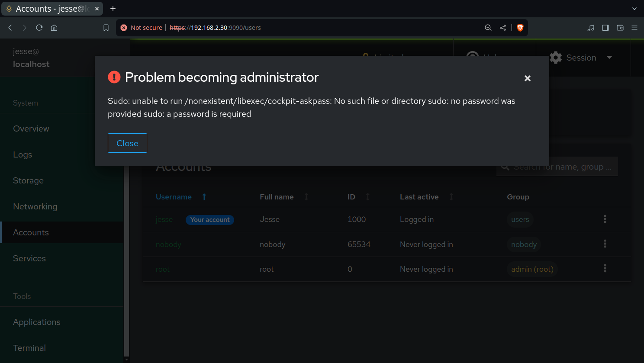Open the Session dropdown menu

(x=581, y=58)
